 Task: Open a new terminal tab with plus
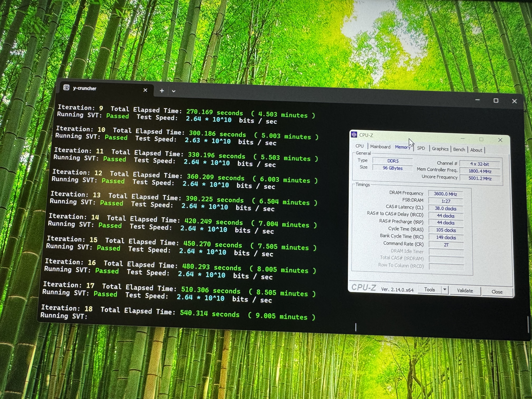click(162, 91)
